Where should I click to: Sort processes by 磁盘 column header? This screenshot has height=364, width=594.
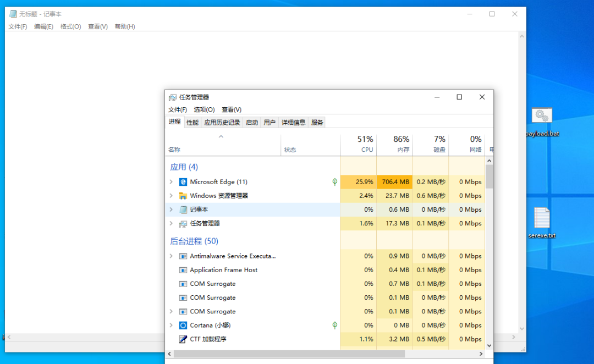pyautogui.click(x=430, y=144)
